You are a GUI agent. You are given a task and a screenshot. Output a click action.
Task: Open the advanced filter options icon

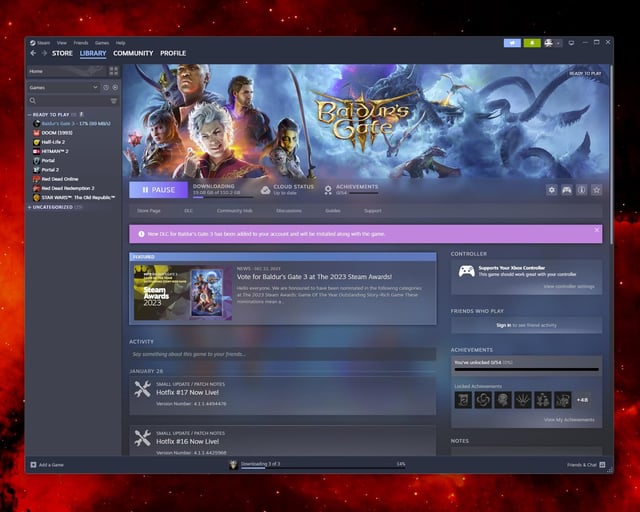(113, 100)
